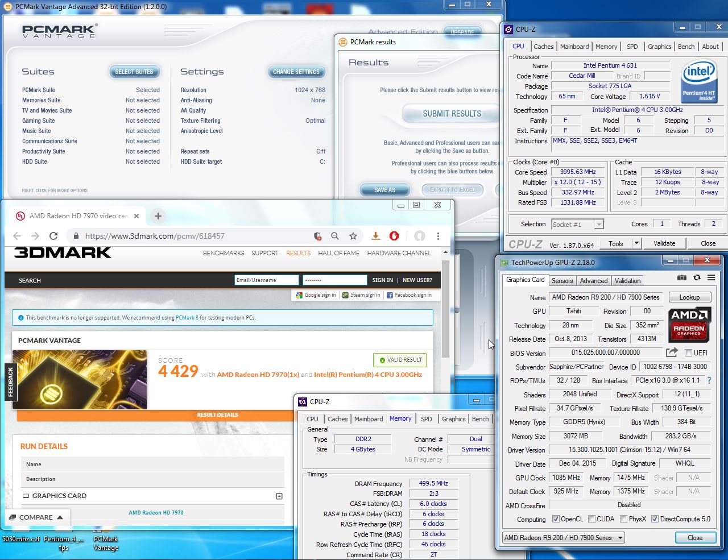Click Close button in GPU-Z
This screenshot has width=728, height=560.
coord(695,537)
